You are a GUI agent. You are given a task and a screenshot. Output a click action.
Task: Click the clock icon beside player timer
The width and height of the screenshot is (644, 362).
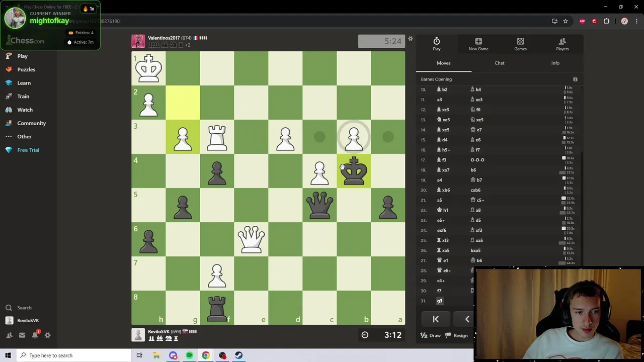coord(365,335)
